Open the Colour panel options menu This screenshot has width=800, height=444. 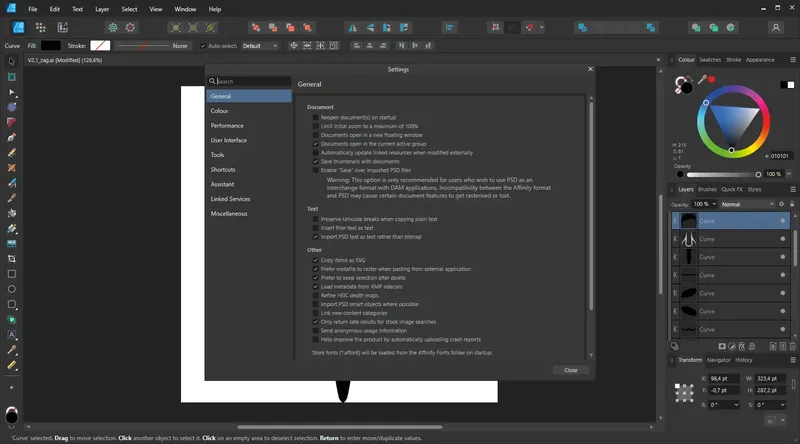pos(793,60)
